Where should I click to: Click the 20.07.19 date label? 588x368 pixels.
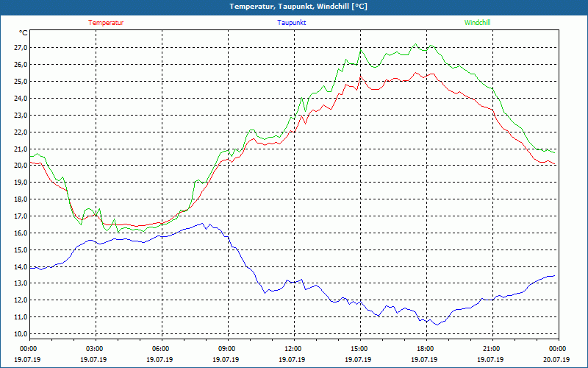[556, 359]
